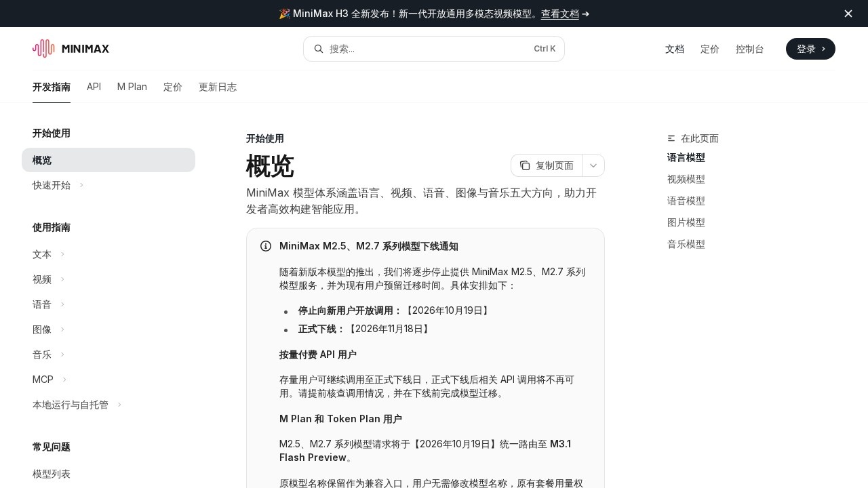Viewport: 868px width, 488px height.
Task: Dismiss the announcement banner with X
Action: pos(848,14)
